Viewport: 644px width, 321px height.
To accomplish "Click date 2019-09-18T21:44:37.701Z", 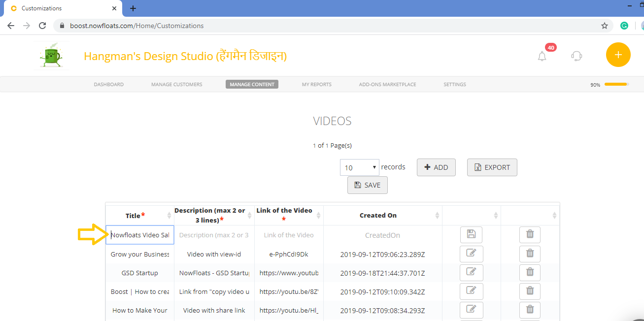I will (x=382, y=273).
